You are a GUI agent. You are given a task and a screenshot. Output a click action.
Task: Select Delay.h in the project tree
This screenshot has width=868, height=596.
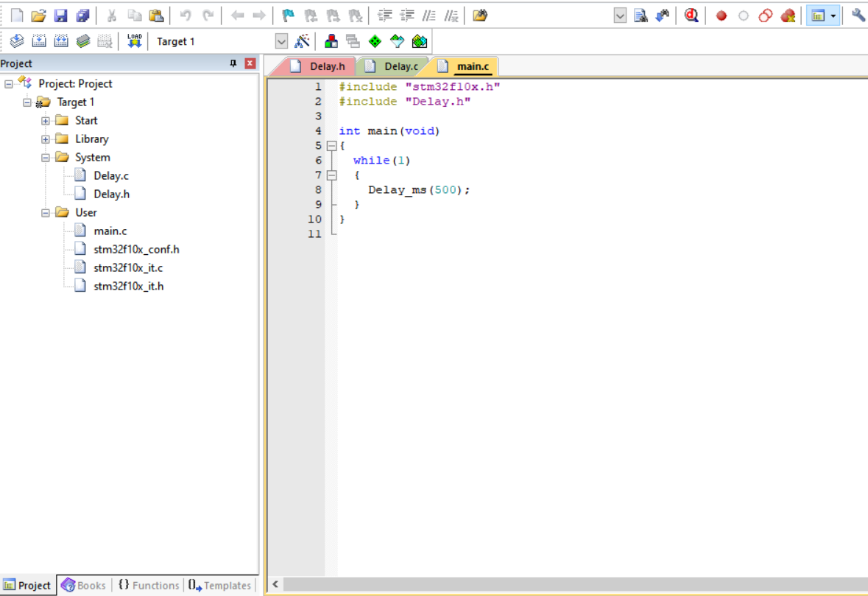(111, 194)
